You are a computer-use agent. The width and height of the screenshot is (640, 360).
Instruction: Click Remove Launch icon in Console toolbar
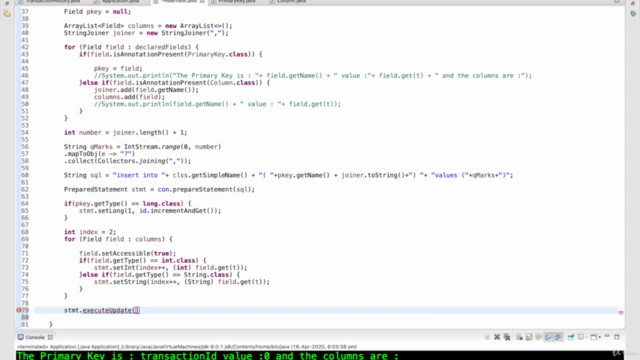coord(497,337)
